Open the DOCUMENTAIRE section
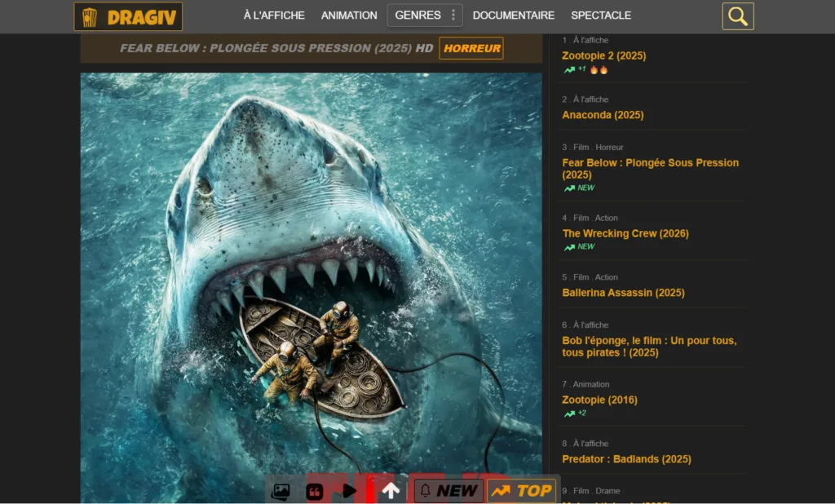The width and height of the screenshot is (835, 504). click(x=512, y=15)
